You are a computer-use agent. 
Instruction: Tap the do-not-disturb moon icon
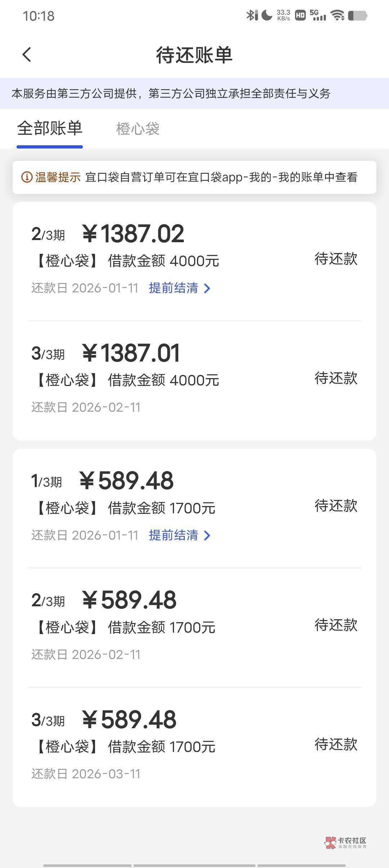click(267, 15)
